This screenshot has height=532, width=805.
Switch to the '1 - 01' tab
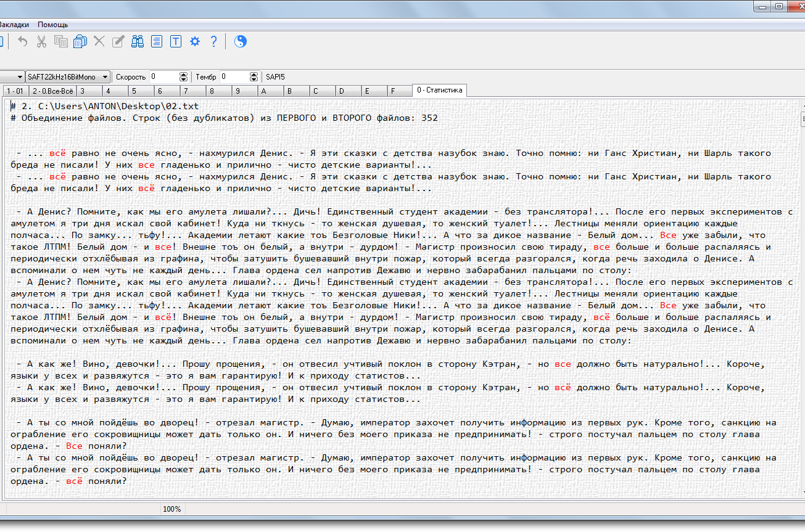pos(15,91)
